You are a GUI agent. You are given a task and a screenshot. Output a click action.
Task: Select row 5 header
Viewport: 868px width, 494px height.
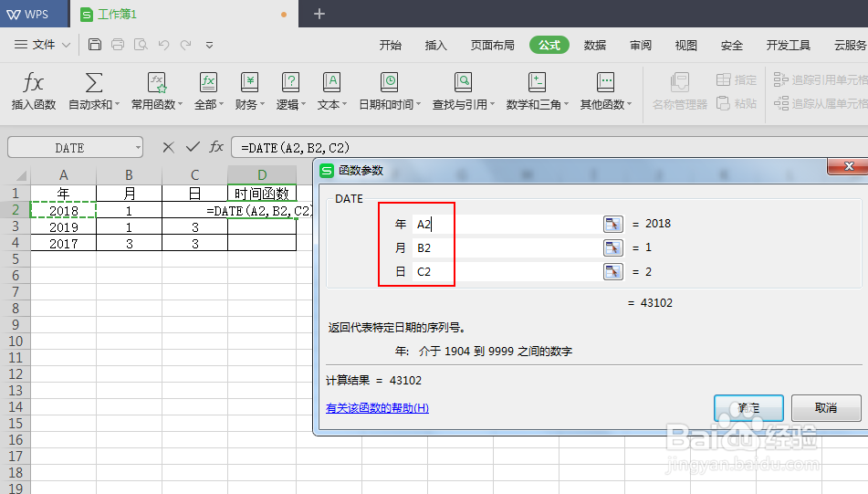[x=15, y=259]
